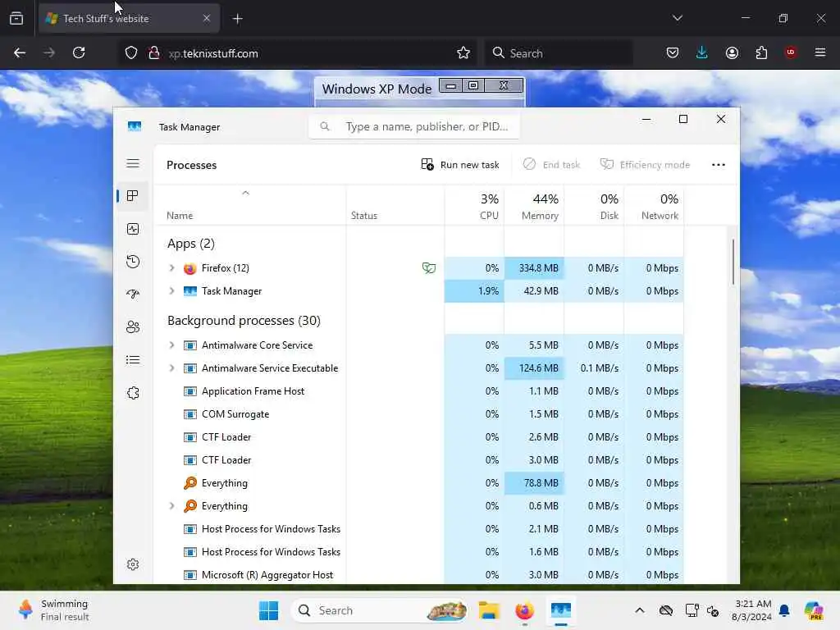The height and width of the screenshot is (630, 840).
Task: Open the Firefox application menu icon
Action: pos(820,52)
